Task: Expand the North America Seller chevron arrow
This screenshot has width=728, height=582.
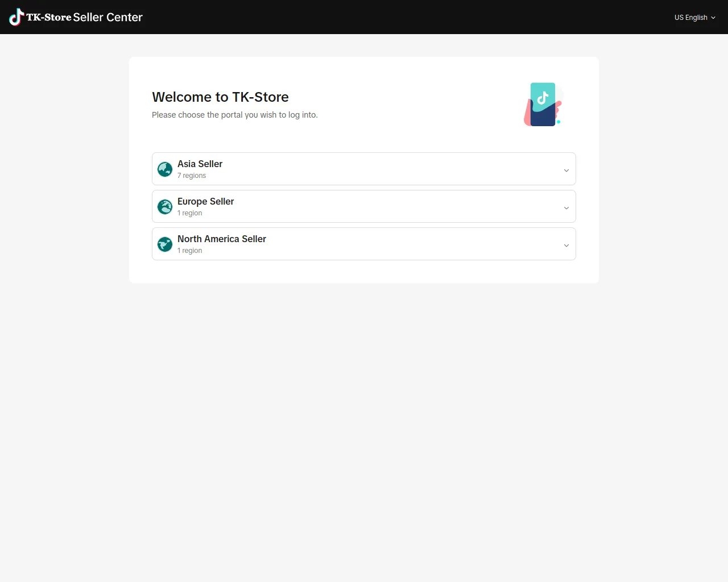Action: coord(566,245)
